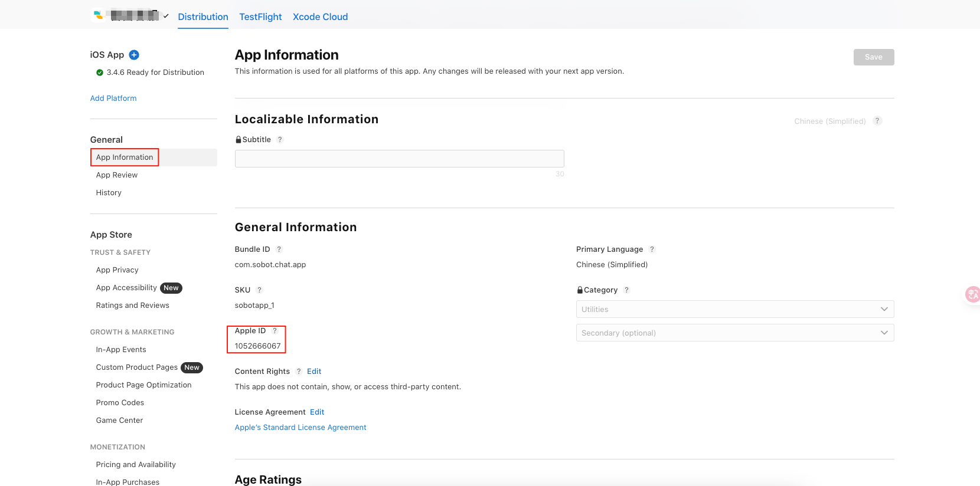Click the question mark next to Category
The width and height of the screenshot is (980, 486).
coord(626,290)
